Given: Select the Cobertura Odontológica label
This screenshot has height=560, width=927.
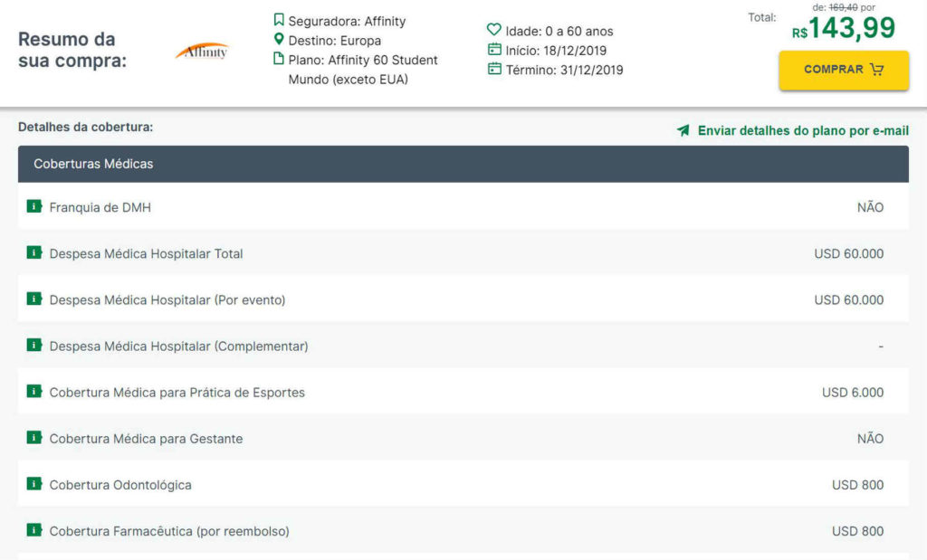Looking at the screenshot, I should click(x=120, y=485).
